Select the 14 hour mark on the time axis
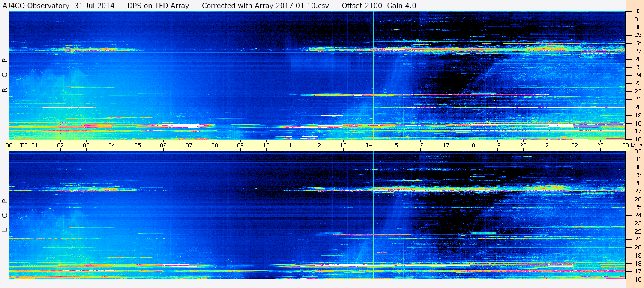 pyautogui.click(x=369, y=145)
